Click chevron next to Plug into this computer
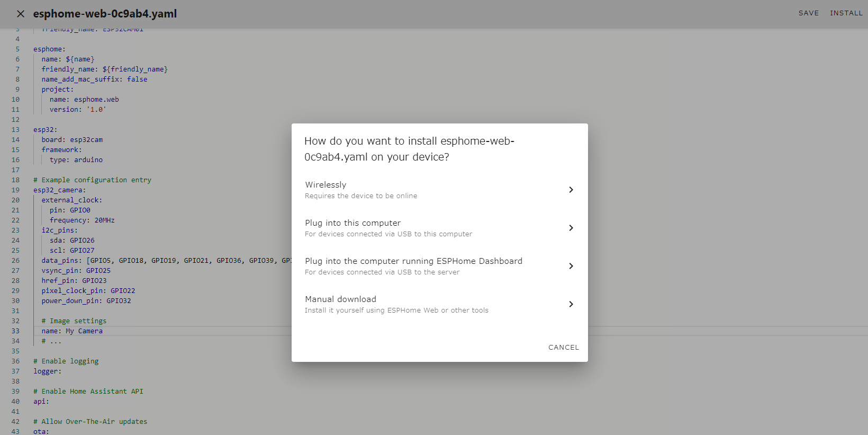Screen dimensions: 868x435 (x=571, y=228)
